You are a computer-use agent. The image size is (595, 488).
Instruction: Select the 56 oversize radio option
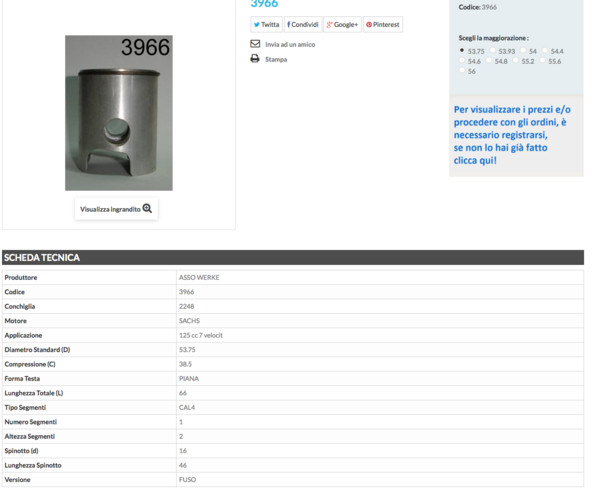coord(462,70)
